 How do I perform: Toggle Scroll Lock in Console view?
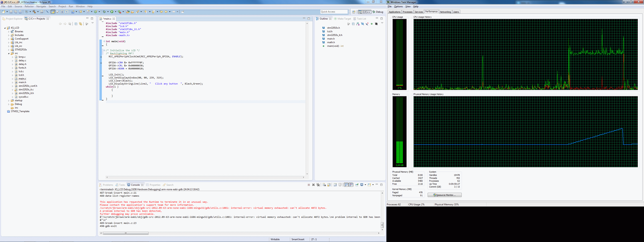tap(329, 185)
